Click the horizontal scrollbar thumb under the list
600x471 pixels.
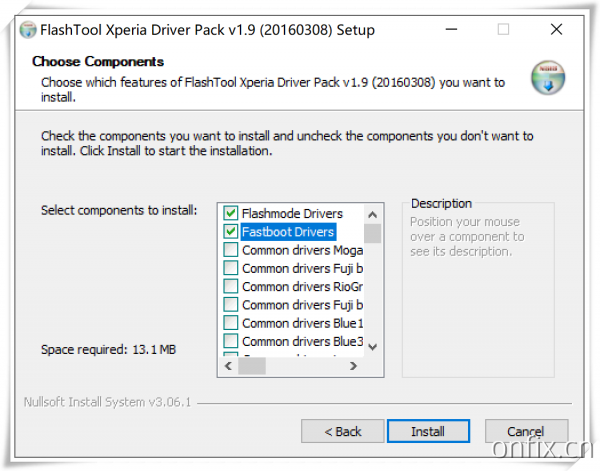pyautogui.click(x=251, y=366)
